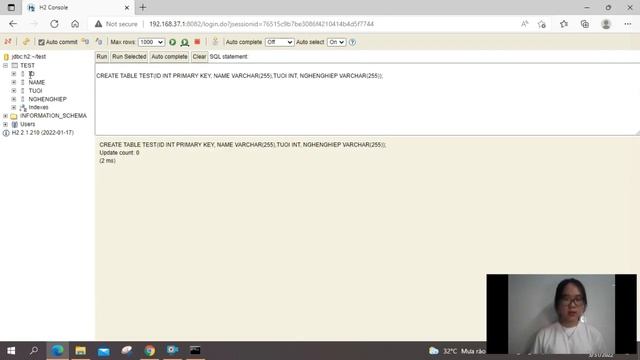Screen dimensions: 640x360
Task: Open the H2 Help question icon
Action: click(352, 42)
